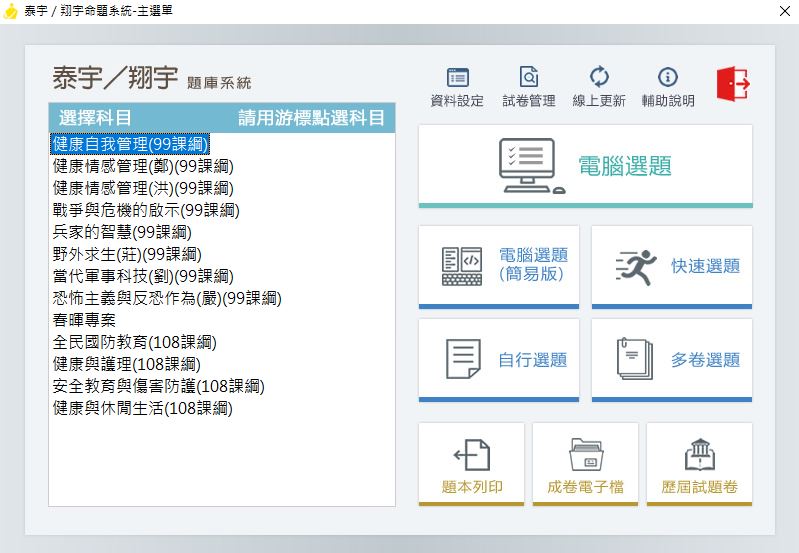Open 資料設定 data settings icon
The height and width of the screenshot is (553, 799).
point(458,77)
